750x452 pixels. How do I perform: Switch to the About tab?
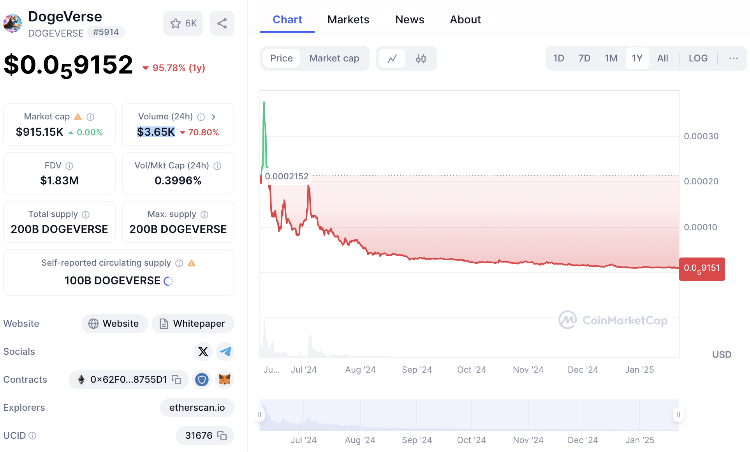pyautogui.click(x=465, y=20)
